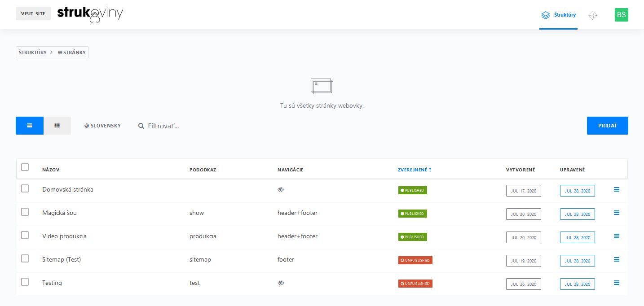The height and width of the screenshot is (306, 644).
Task: Sort by the Pododkaz column
Action: coord(203,170)
